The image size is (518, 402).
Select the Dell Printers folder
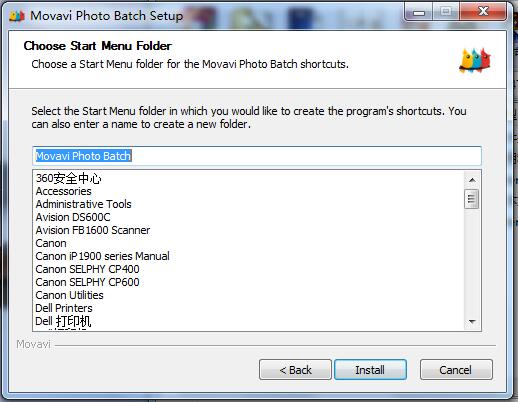tap(64, 308)
